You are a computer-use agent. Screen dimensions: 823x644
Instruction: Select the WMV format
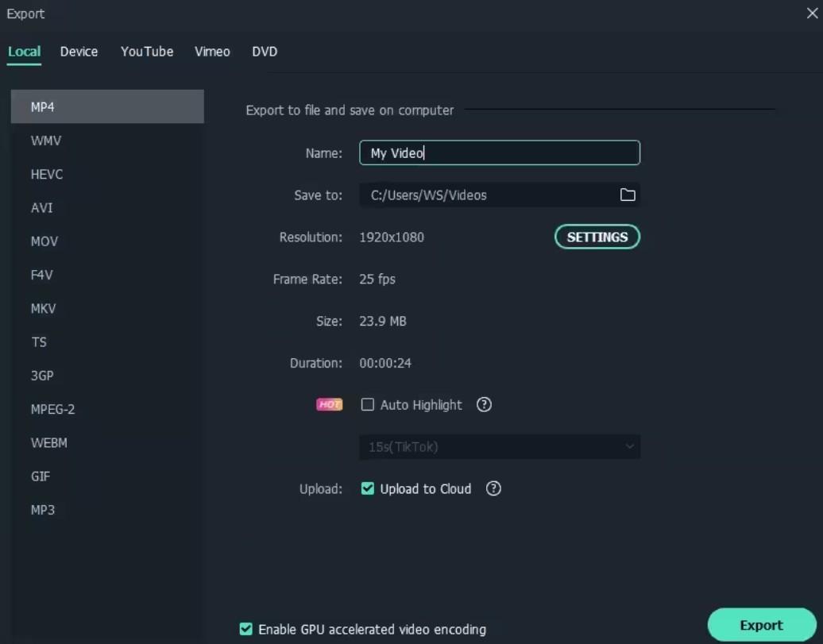107,140
